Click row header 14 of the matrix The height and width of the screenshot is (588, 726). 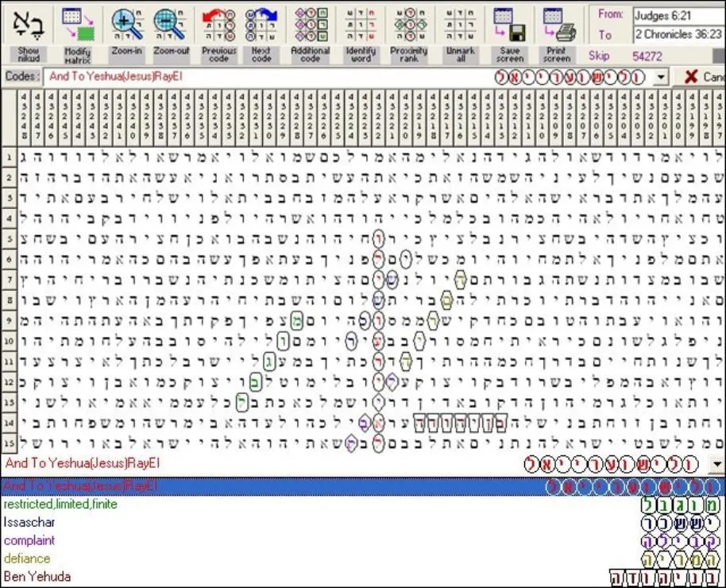(9, 423)
